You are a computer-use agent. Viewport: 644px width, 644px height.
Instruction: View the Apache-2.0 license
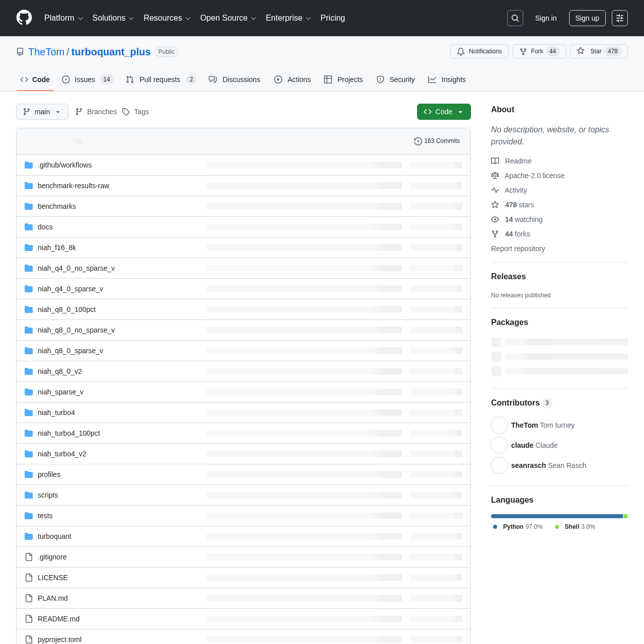pyautogui.click(x=534, y=176)
